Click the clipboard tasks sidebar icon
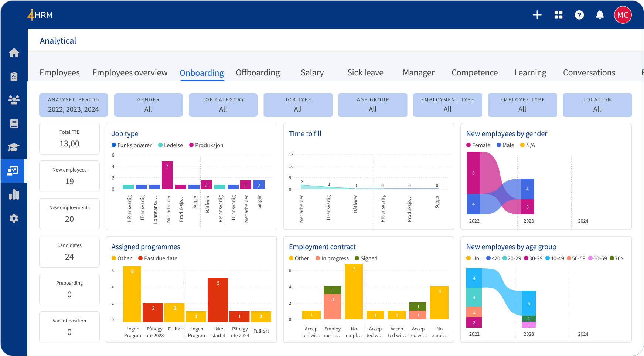Image resolution: width=644 pixels, height=356 pixels. (x=14, y=77)
